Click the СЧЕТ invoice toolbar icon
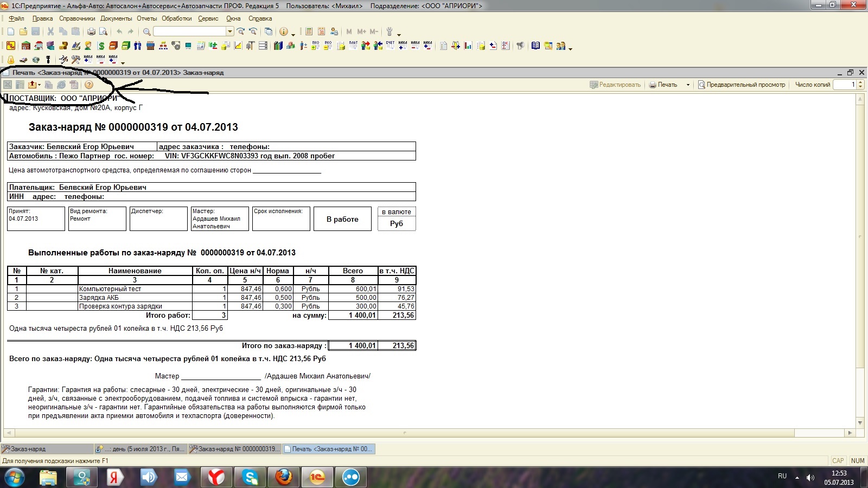This screenshot has width=868, height=488. 390,46
